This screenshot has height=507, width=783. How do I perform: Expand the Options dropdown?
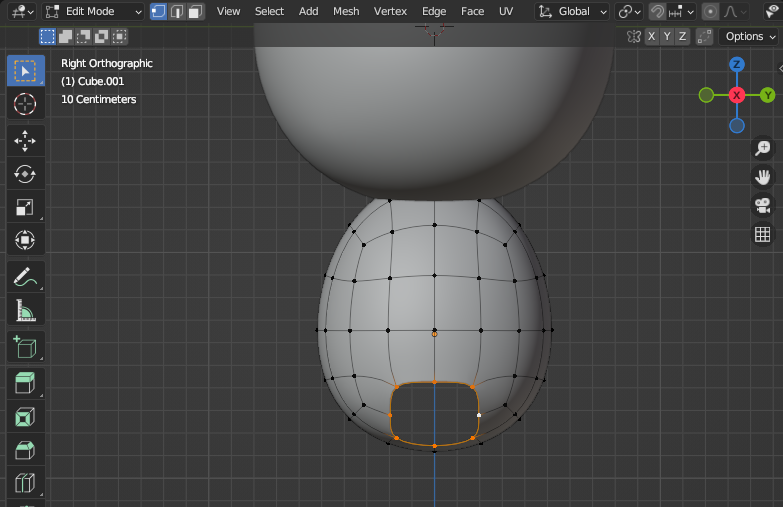[x=750, y=36]
